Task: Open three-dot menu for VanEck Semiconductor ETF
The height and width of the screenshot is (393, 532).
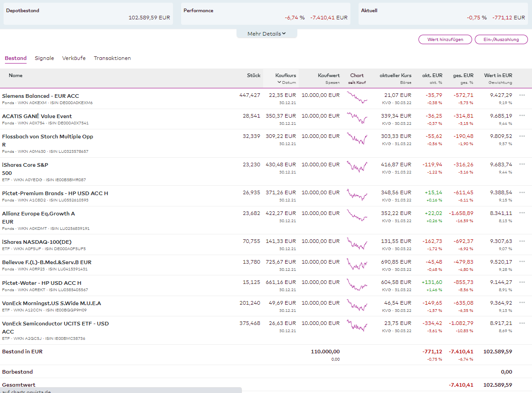Action: [522, 323]
